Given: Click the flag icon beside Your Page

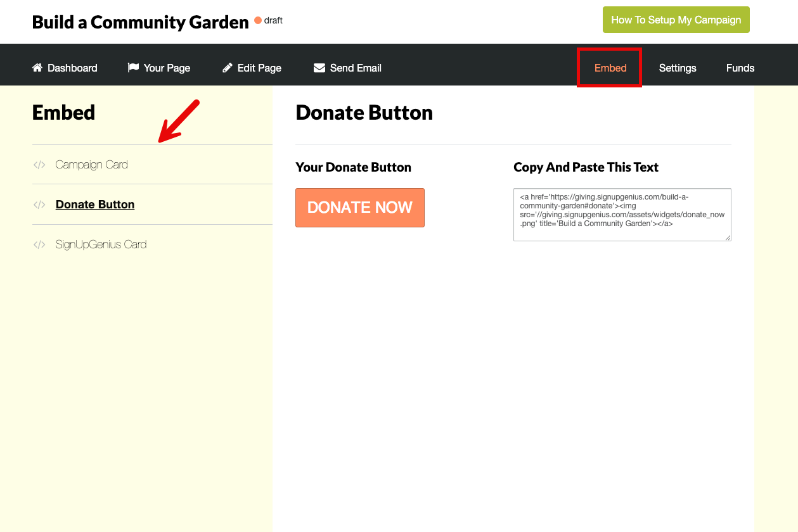Looking at the screenshot, I should click(133, 68).
